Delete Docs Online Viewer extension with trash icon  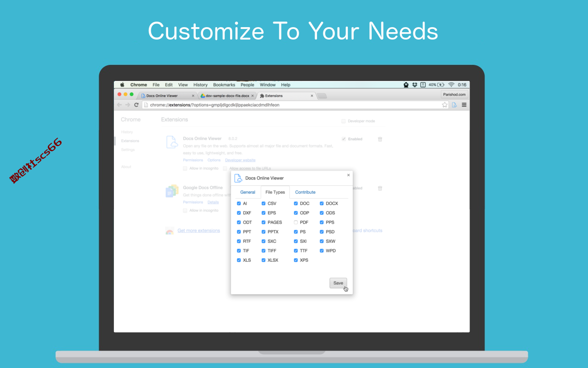(x=380, y=139)
